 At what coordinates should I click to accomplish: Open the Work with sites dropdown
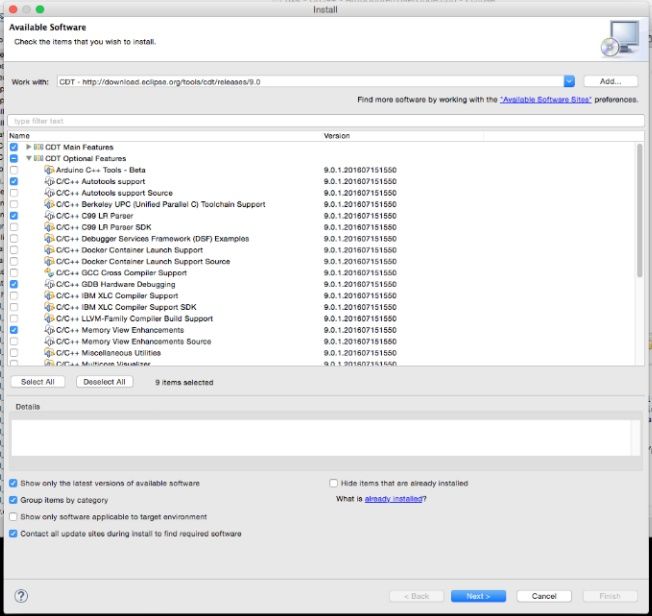tap(569, 82)
